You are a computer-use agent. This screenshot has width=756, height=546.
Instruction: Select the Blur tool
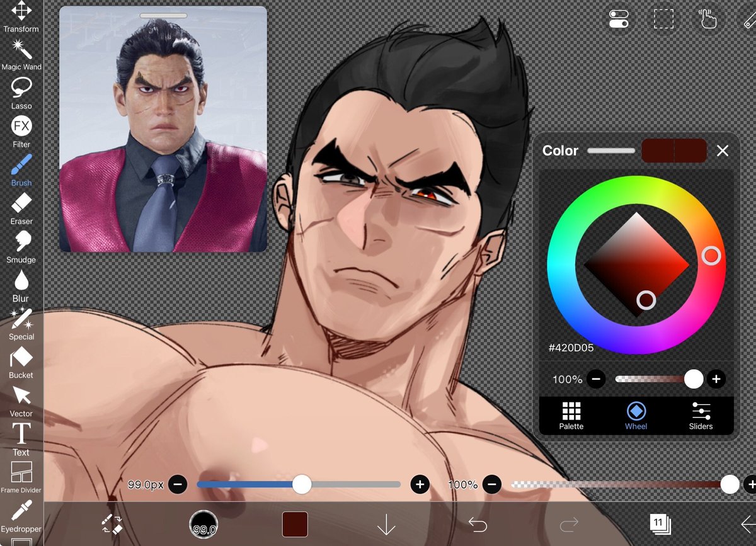pos(21,287)
